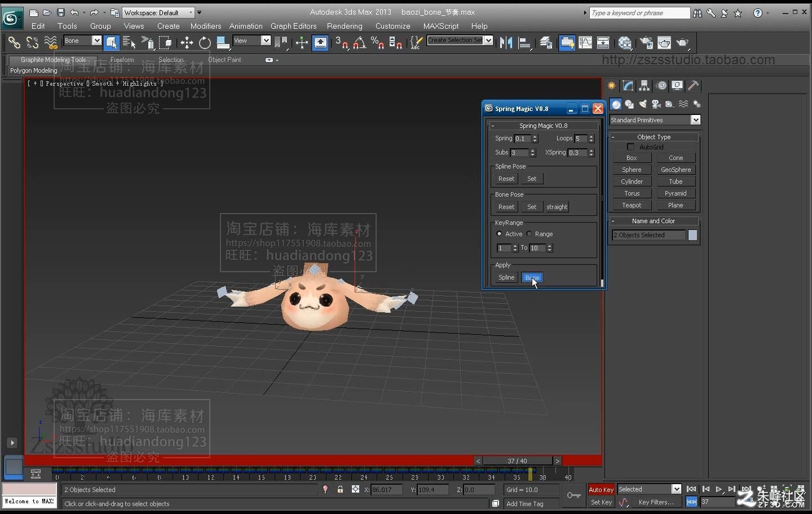Click the Spring value input field
This screenshot has width=812, height=514.
523,139
